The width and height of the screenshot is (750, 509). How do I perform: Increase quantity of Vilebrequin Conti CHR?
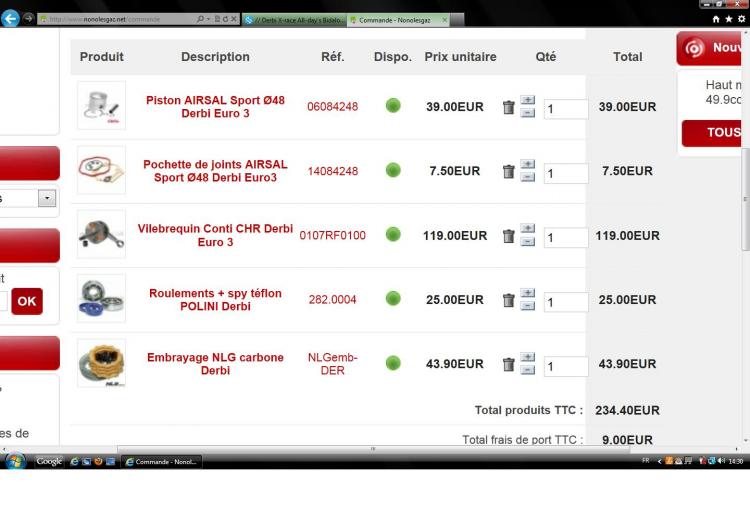click(x=528, y=228)
